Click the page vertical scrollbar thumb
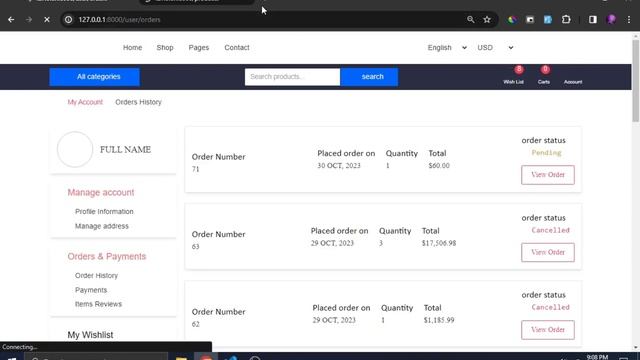This screenshot has width=640, height=360. tap(636, 80)
